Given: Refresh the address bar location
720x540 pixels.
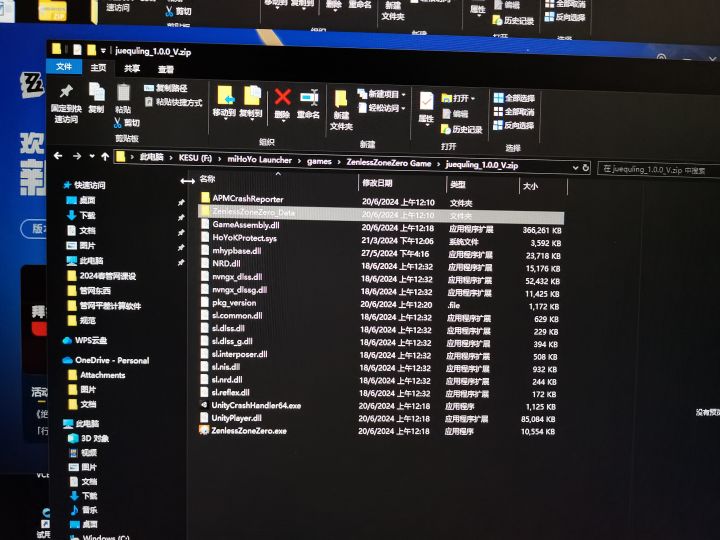Looking at the screenshot, I should coord(586,168).
